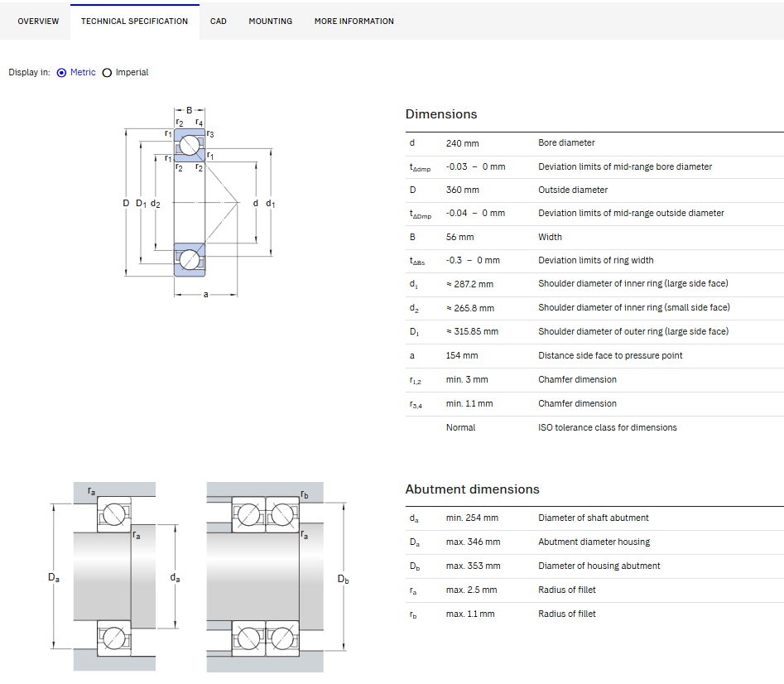Click the outside diameter value 360 mm
This screenshot has height=684, width=784.
[463, 190]
